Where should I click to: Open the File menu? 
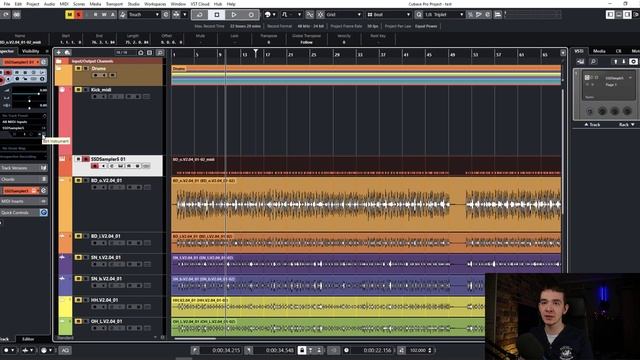coord(7,4)
